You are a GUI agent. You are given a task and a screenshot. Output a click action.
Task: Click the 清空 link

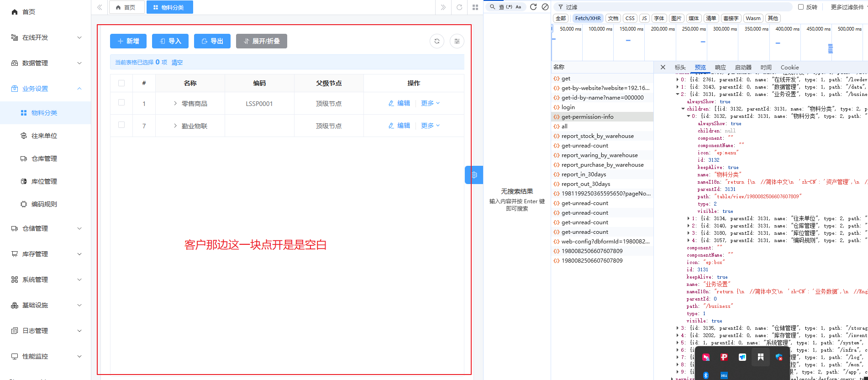click(177, 63)
